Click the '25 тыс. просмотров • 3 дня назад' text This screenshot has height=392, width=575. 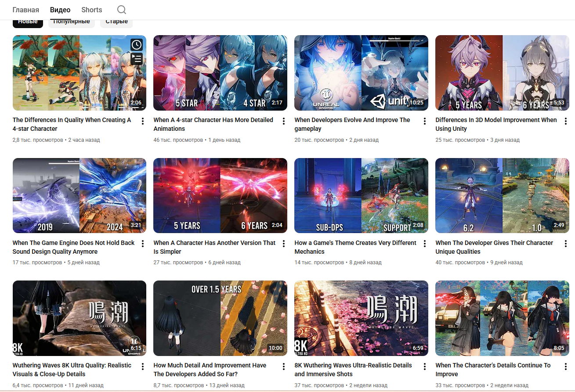[477, 140]
